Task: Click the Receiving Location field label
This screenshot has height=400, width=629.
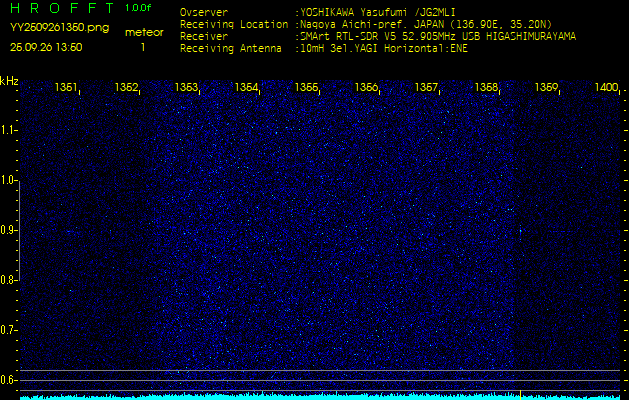Action: click(x=234, y=24)
